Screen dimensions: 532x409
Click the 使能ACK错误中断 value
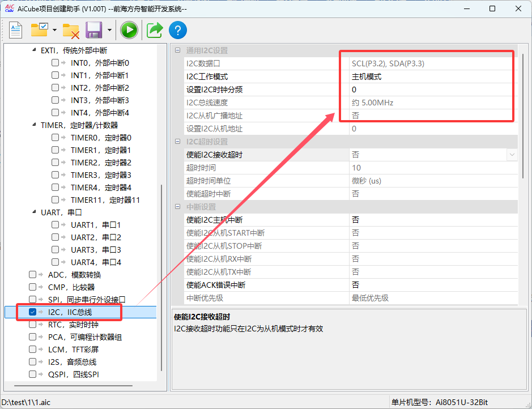(433, 285)
